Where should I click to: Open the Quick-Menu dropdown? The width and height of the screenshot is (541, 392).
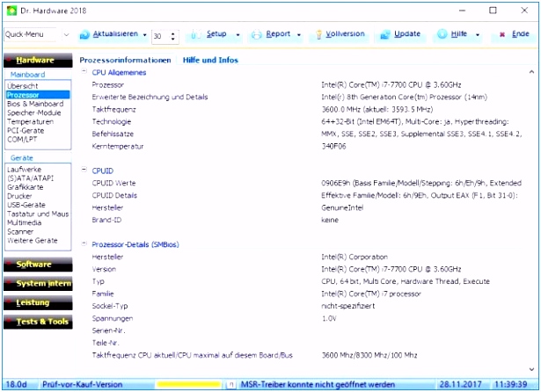66,34
